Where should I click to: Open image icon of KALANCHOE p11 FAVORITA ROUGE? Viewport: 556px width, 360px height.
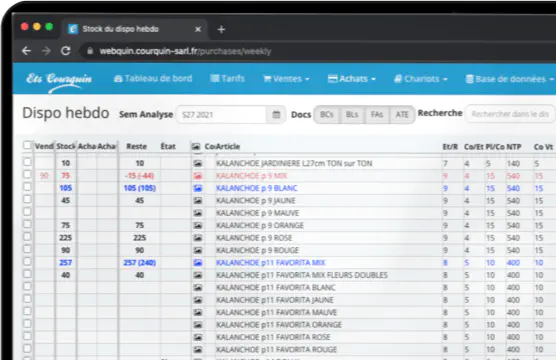click(x=198, y=350)
